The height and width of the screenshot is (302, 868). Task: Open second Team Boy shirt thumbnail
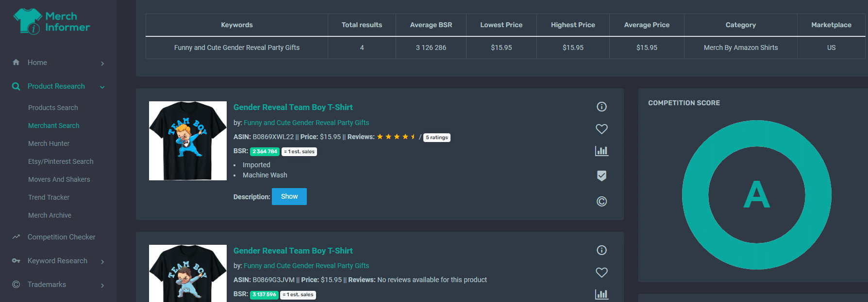188,273
